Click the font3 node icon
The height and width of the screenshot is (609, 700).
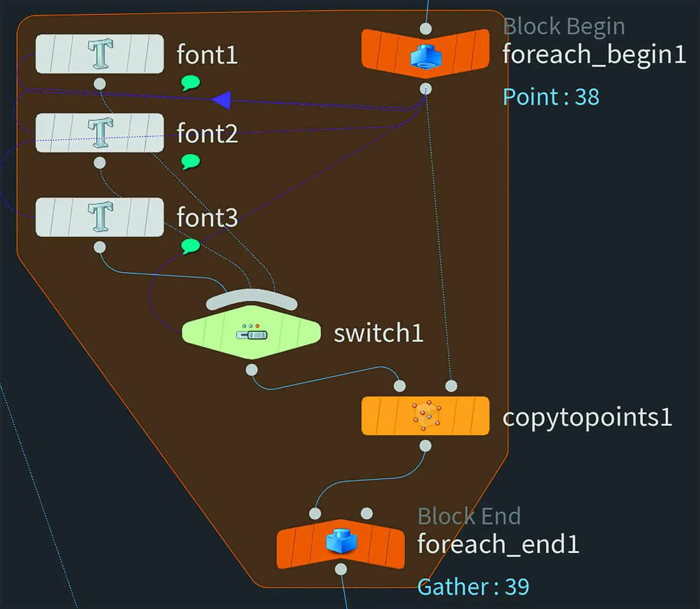100,217
